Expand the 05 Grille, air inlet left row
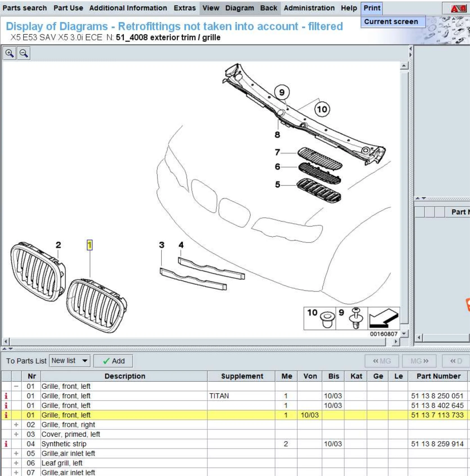 coord(16,454)
